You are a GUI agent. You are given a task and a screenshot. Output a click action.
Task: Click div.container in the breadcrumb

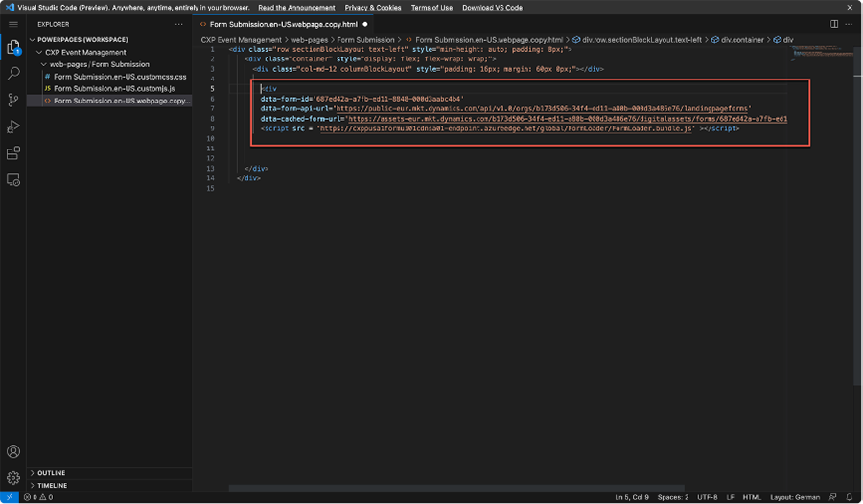(742, 40)
